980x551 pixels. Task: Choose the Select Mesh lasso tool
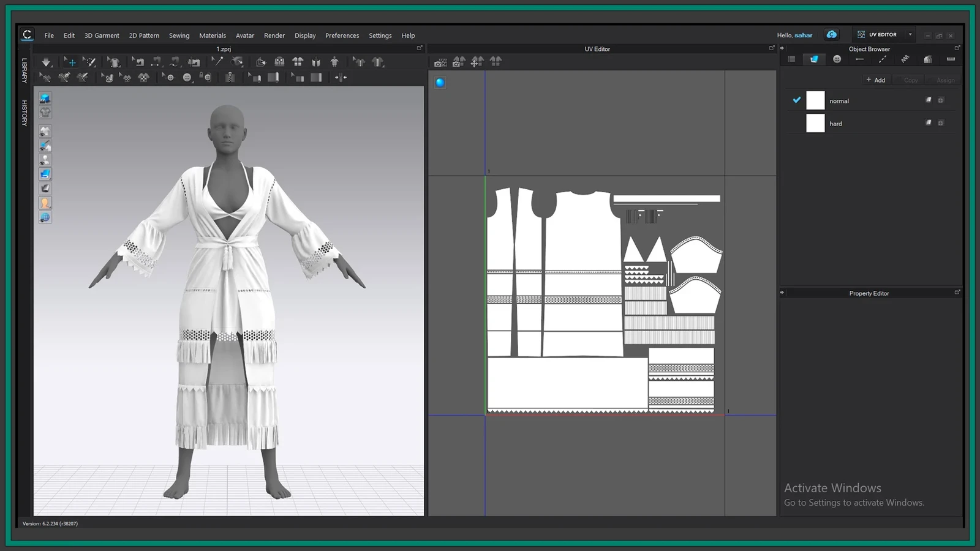[89, 62]
